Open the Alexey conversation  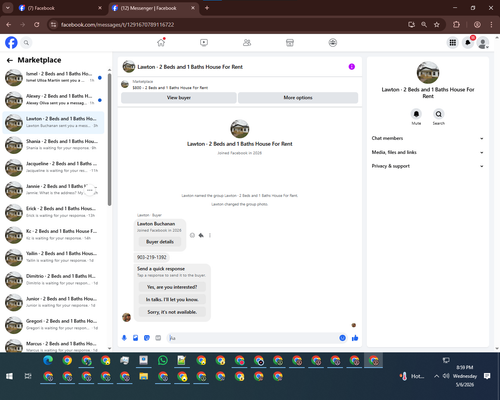pyautogui.click(x=53, y=100)
